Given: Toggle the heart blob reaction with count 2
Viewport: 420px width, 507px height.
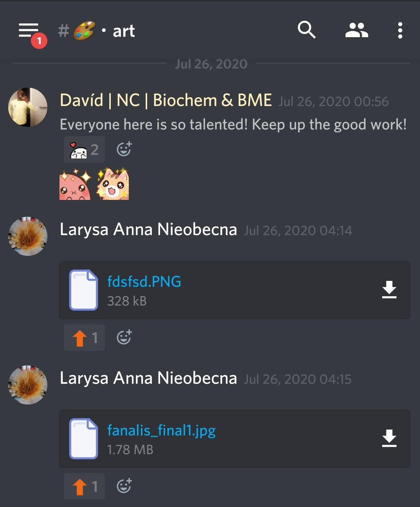Looking at the screenshot, I should click(x=84, y=149).
